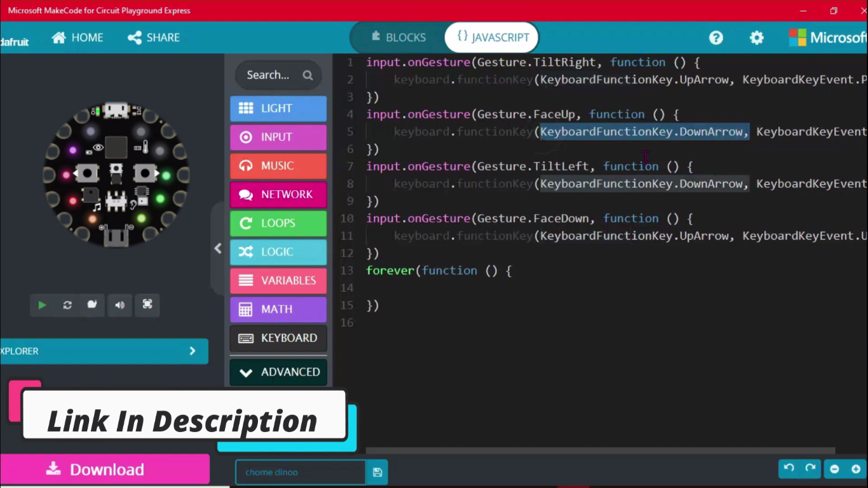
Task: Click the orange NeoPixel LED on board
Action: coord(92,219)
